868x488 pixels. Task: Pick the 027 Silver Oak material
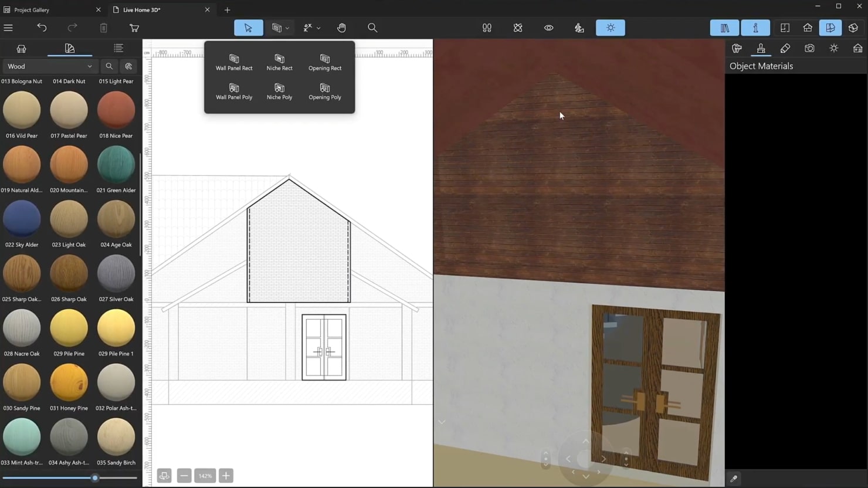coord(116,274)
